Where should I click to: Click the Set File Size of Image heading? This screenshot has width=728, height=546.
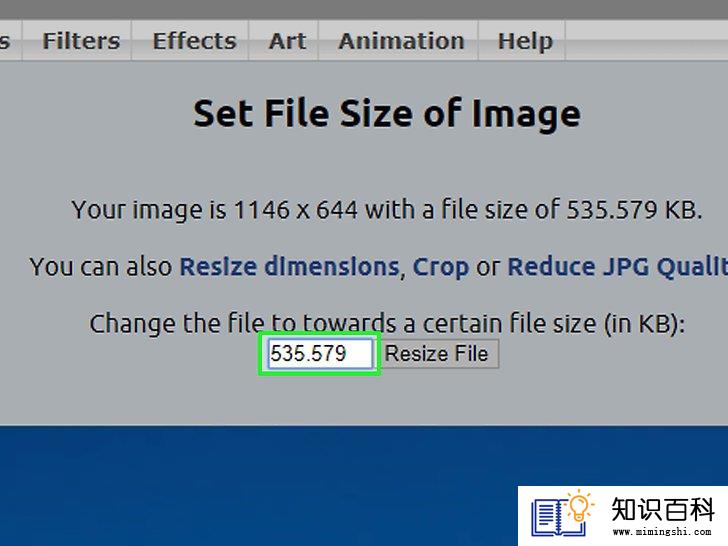coord(387,114)
